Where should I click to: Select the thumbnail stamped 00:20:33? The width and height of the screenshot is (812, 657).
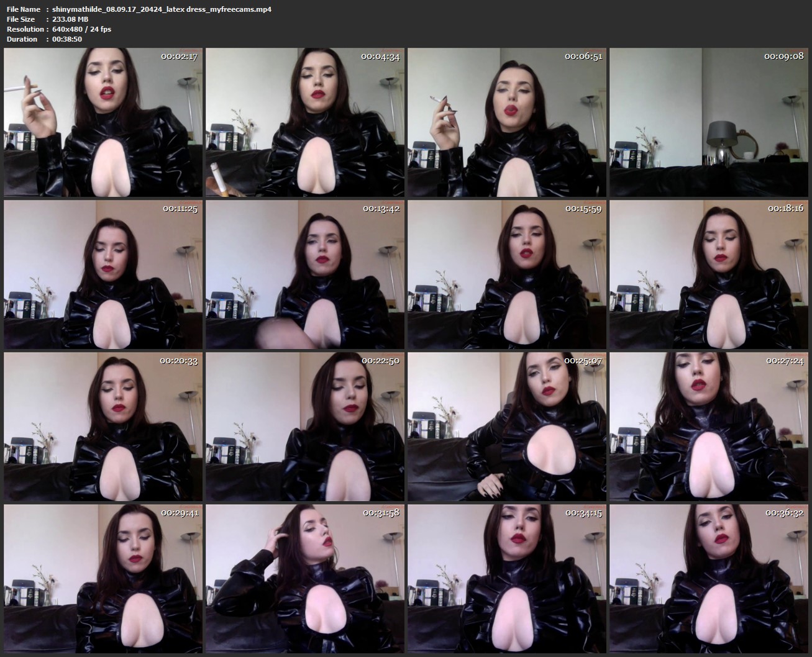pos(103,427)
